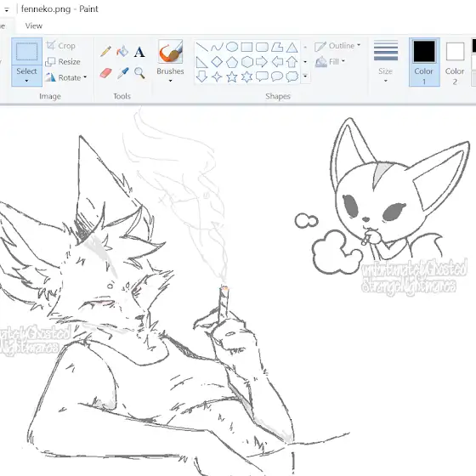476x476 pixels.
Task: Choose the Diamond shape
Action: click(x=217, y=62)
